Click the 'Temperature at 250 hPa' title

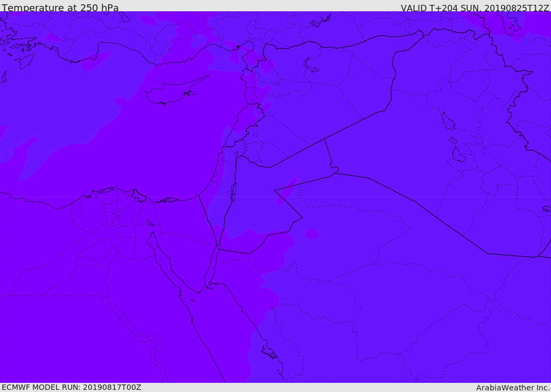60,8
